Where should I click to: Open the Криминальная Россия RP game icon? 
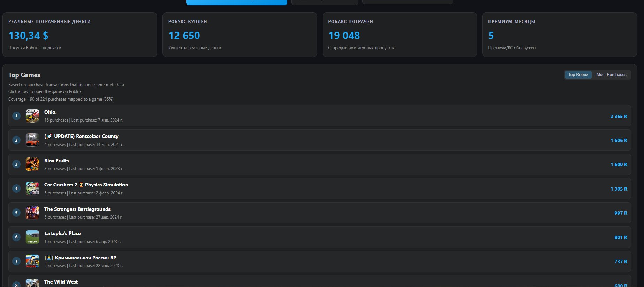(32, 261)
